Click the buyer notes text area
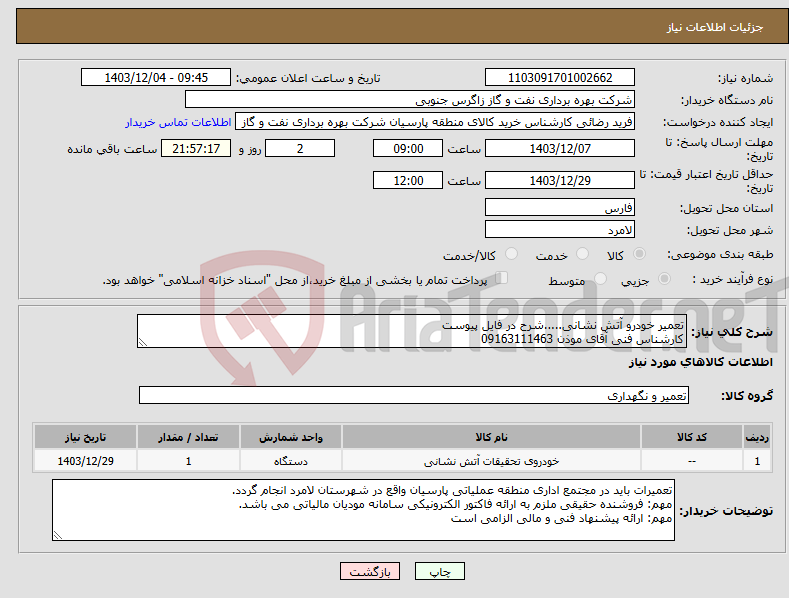 363,510
